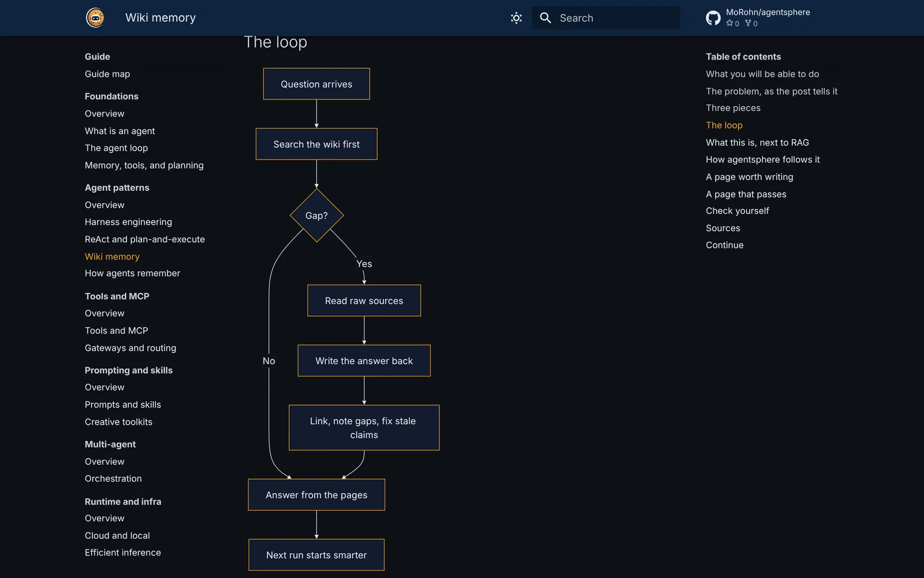Jump to A page that passes section
The width and height of the screenshot is (924, 578).
746,194
